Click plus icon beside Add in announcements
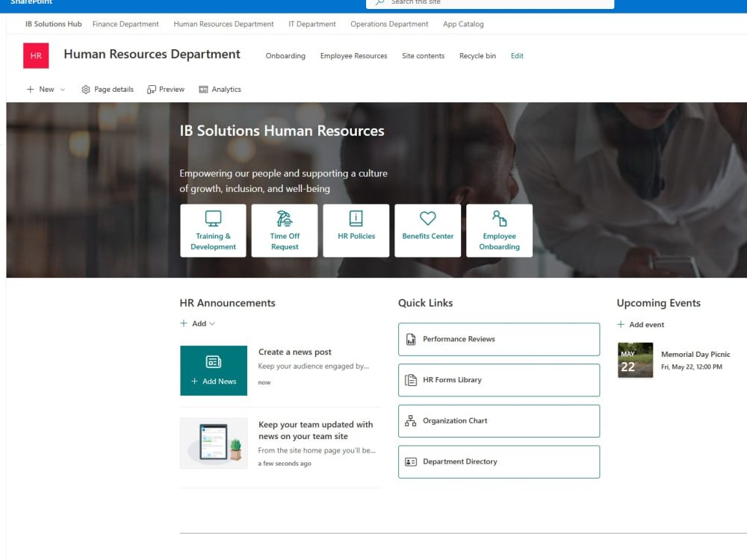Image resolution: width=747 pixels, height=560 pixels. pos(184,323)
